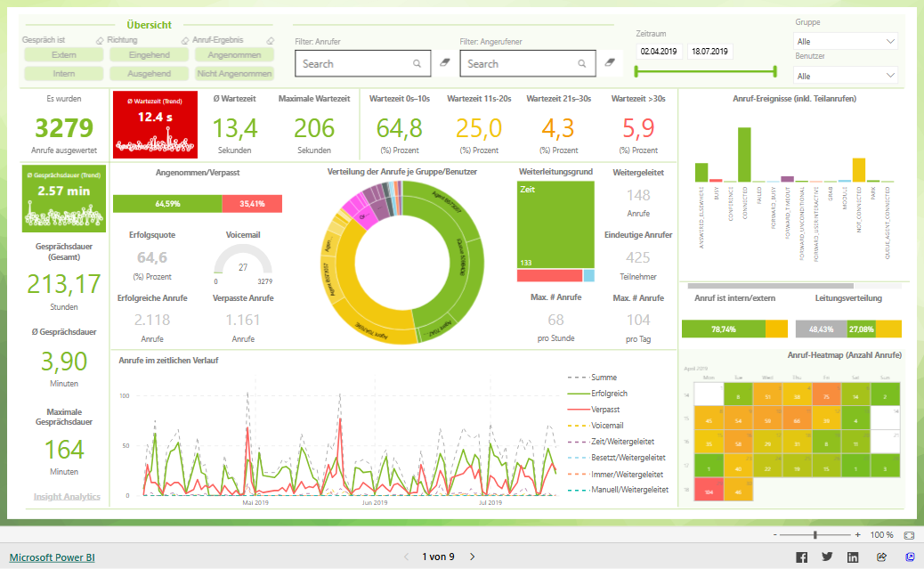Select the Angenommen call result

234,55
